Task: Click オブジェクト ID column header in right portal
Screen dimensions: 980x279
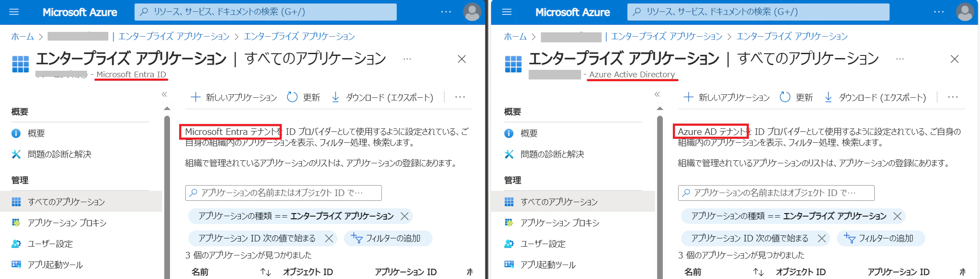Action: (801, 272)
